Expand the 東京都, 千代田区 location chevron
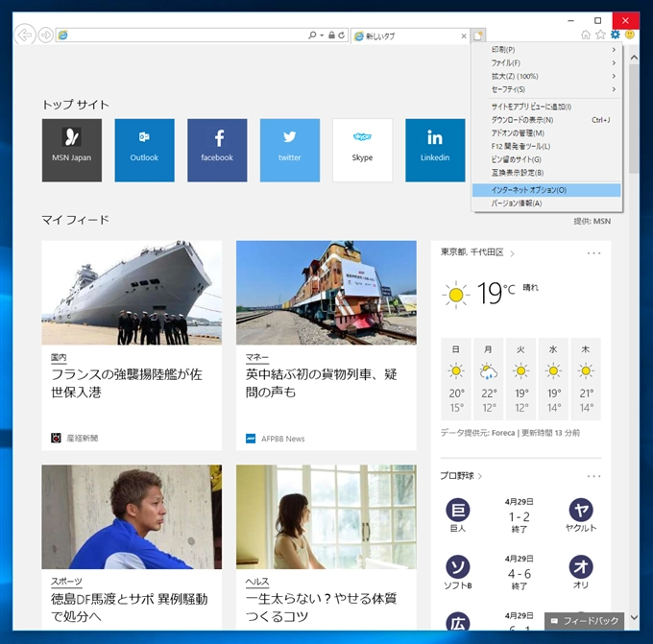Image resolution: width=653 pixels, height=644 pixels. (512, 253)
